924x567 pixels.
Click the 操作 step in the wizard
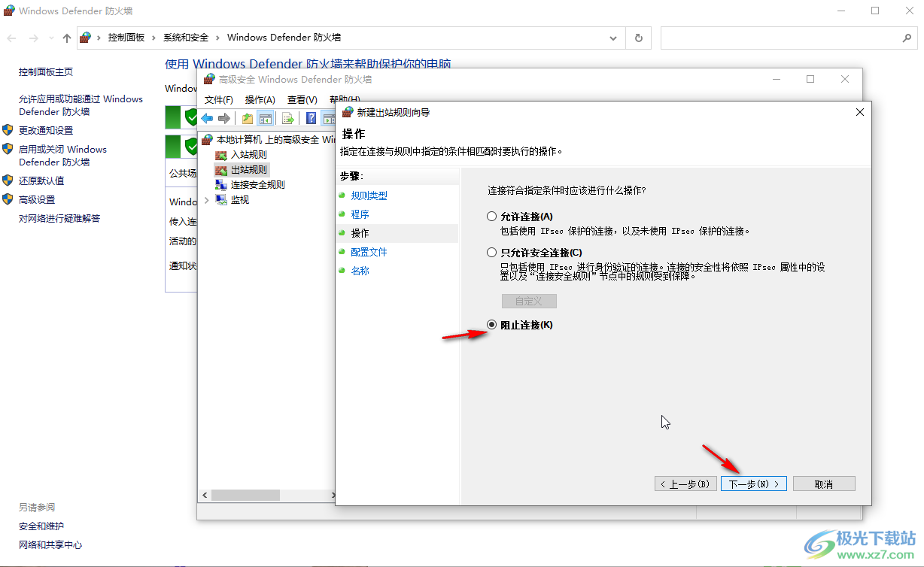(x=360, y=233)
